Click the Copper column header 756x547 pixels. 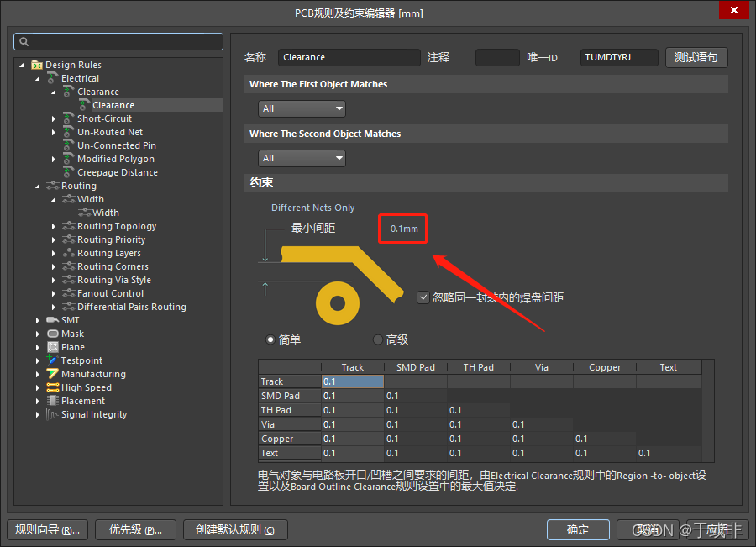[x=605, y=367]
